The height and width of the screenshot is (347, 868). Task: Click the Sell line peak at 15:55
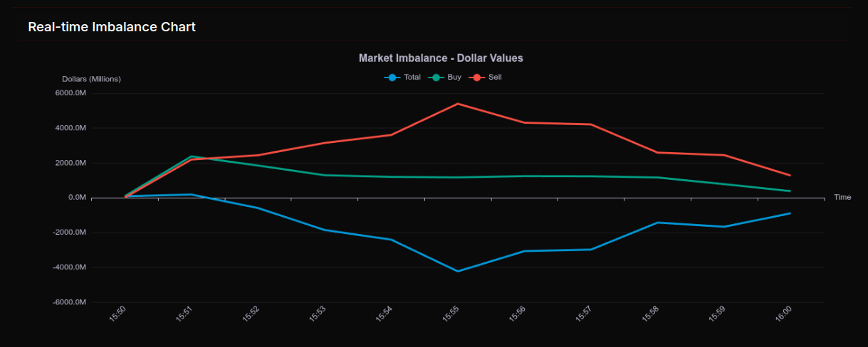click(458, 104)
